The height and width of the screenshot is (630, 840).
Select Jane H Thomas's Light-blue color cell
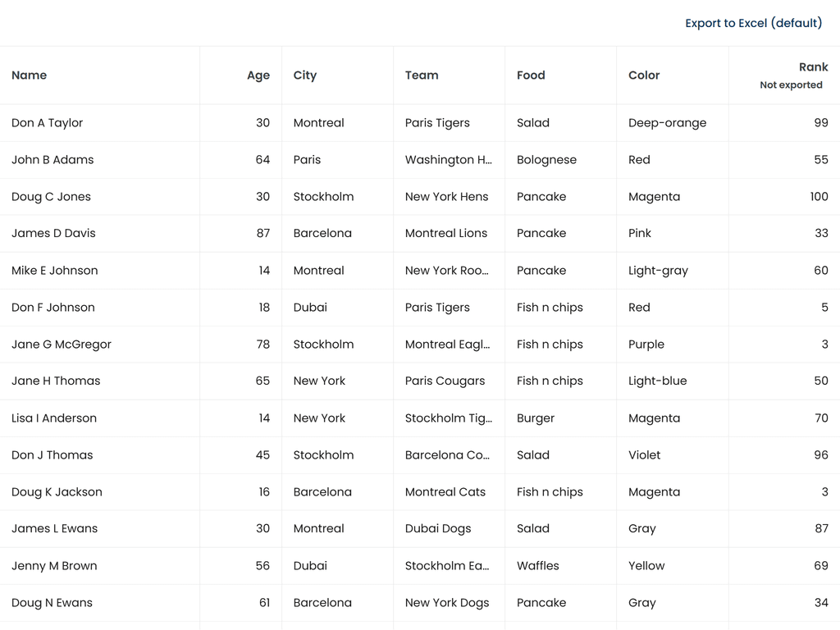659,381
